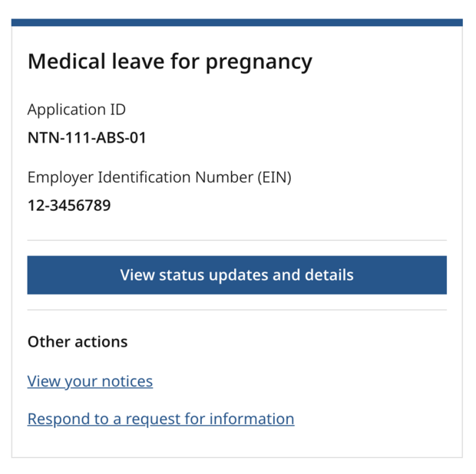Open Respond to a request for information

click(160, 419)
